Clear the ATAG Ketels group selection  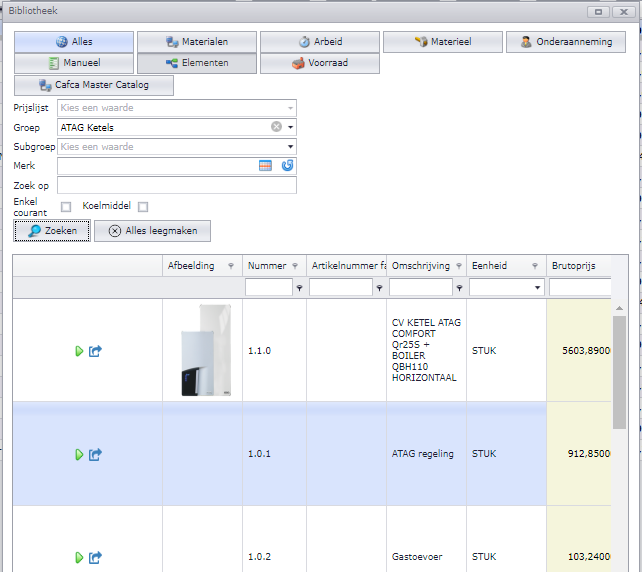coord(276,127)
